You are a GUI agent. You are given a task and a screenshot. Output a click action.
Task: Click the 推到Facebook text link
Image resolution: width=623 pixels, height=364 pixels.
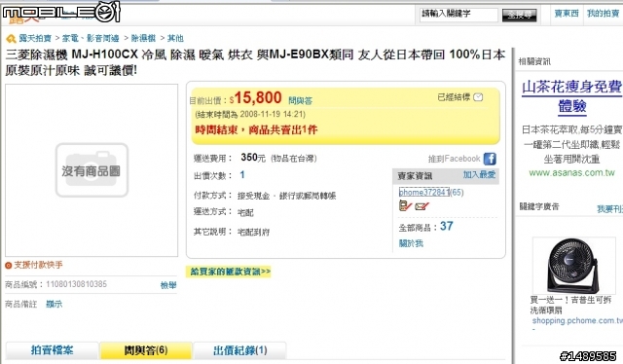click(x=455, y=159)
